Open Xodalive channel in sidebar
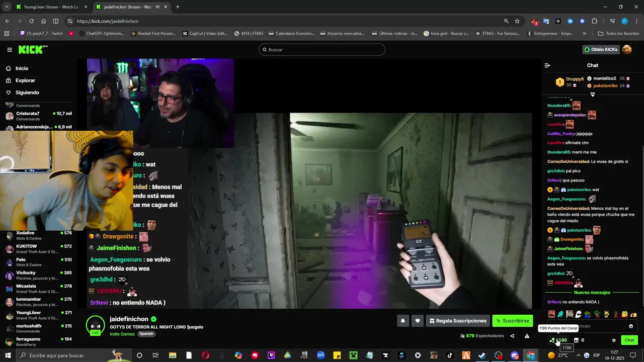 click(x=39, y=235)
